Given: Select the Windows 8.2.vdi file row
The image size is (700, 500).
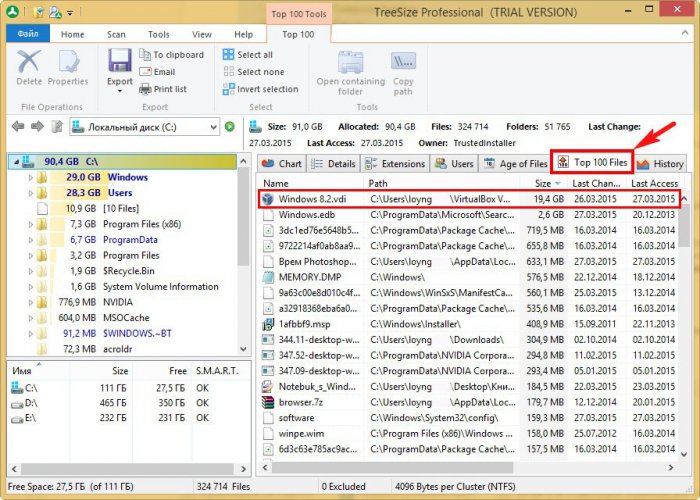Looking at the screenshot, I should [x=470, y=199].
